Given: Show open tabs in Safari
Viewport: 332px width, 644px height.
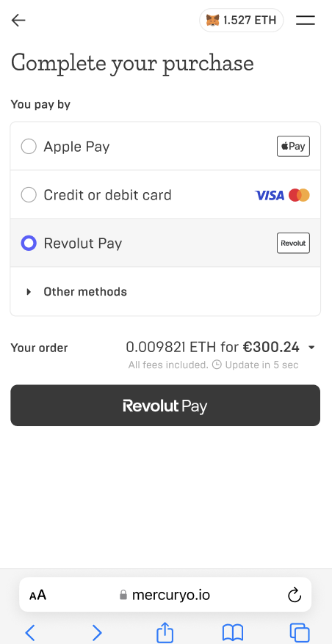Looking at the screenshot, I should pyautogui.click(x=300, y=633).
